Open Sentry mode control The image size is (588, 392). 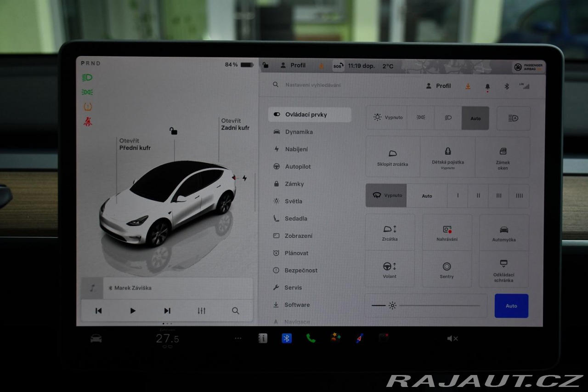(x=447, y=270)
